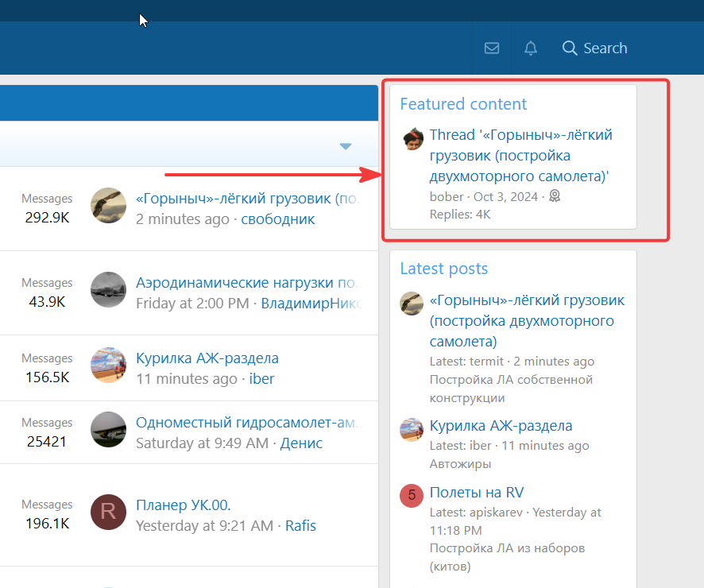The width and height of the screenshot is (704, 588).
Task: Click the red number 5 avatar
Action: pos(412,496)
